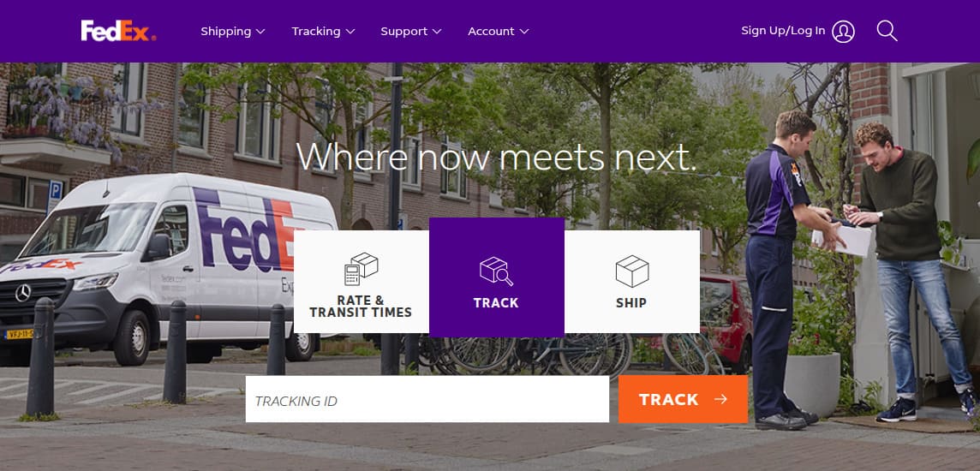
Task: Open the Shipping menu
Action: (x=232, y=31)
